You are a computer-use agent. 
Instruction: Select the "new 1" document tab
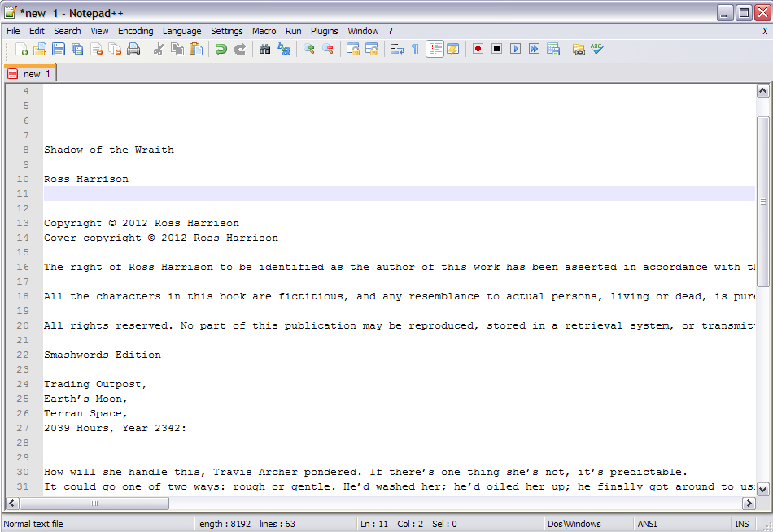tap(31, 74)
